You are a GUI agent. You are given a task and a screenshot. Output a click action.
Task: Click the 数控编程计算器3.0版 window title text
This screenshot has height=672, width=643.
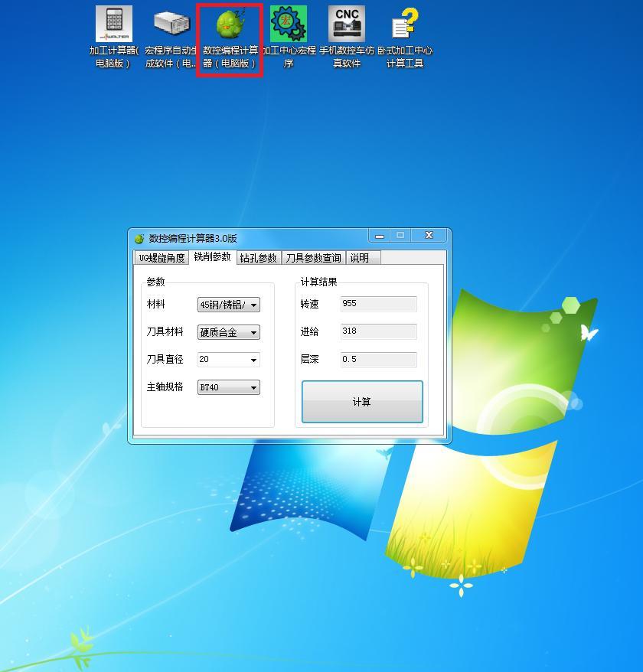coord(193,239)
